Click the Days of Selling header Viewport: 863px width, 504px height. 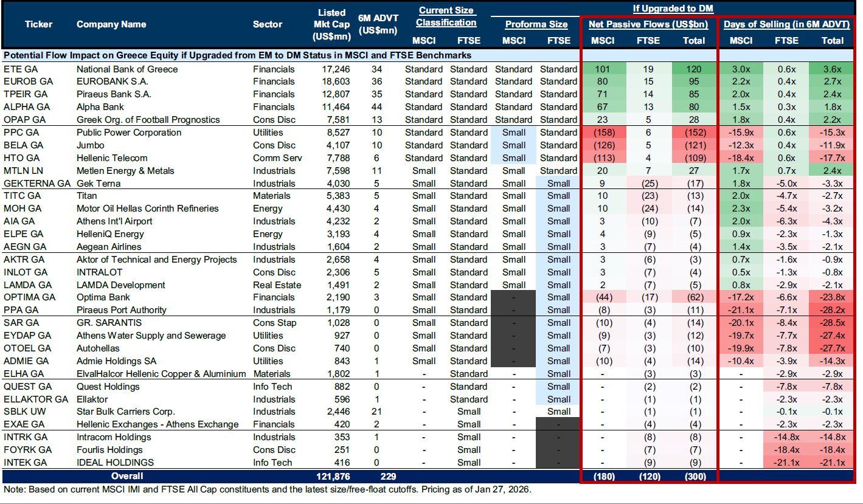786,24
